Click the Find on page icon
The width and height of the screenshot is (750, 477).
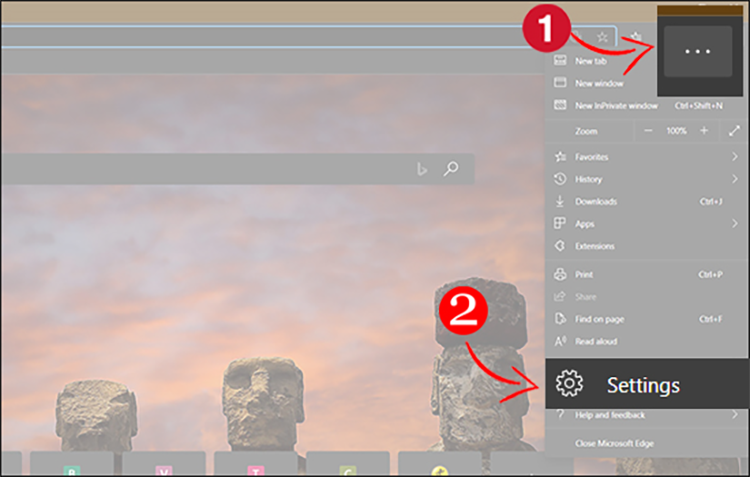pyautogui.click(x=560, y=319)
